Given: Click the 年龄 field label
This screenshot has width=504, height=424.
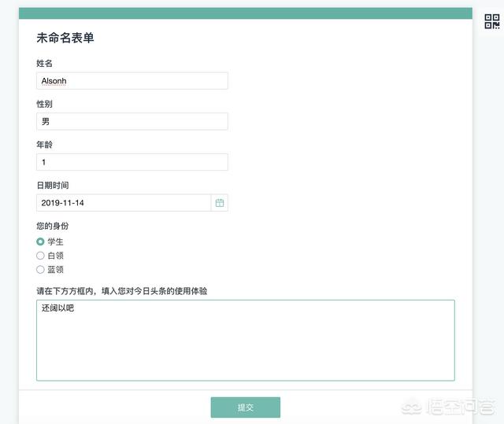Looking at the screenshot, I should pyautogui.click(x=44, y=145).
